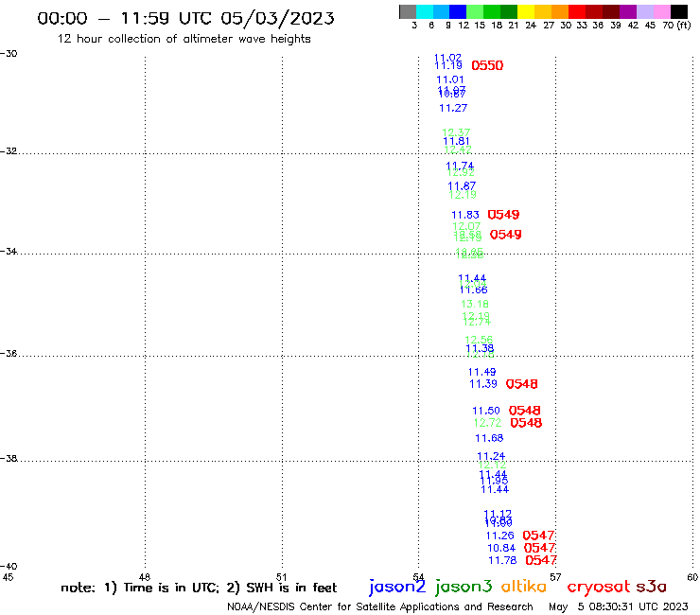The image size is (700, 615).
Task: Select the cryosat satellite legend label
Action: coord(598,587)
